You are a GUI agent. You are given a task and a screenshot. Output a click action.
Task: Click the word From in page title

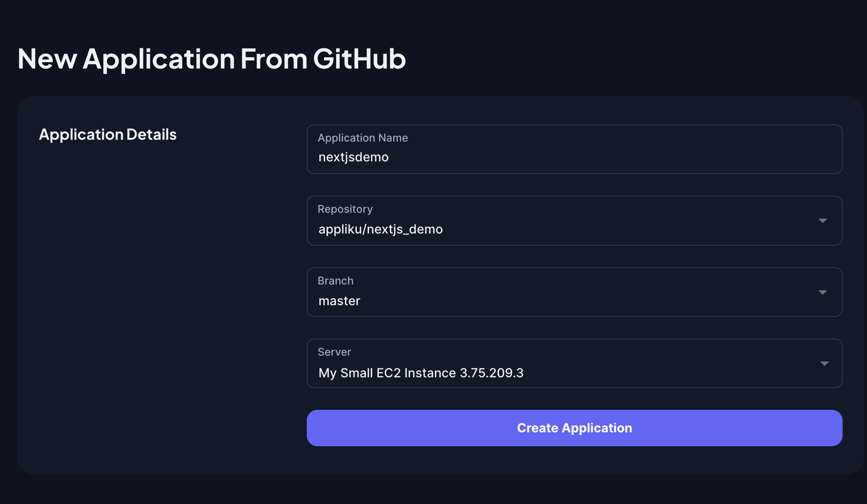tap(274, 59)
